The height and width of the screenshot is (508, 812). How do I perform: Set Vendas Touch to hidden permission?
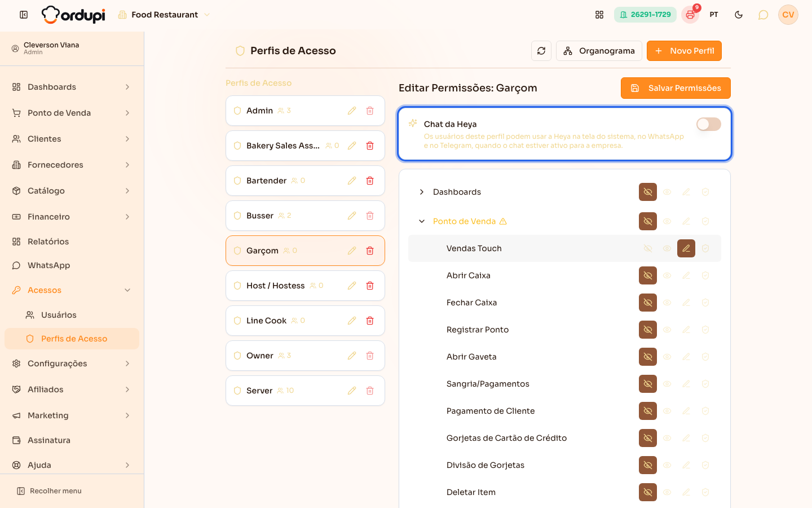[648, 248]
